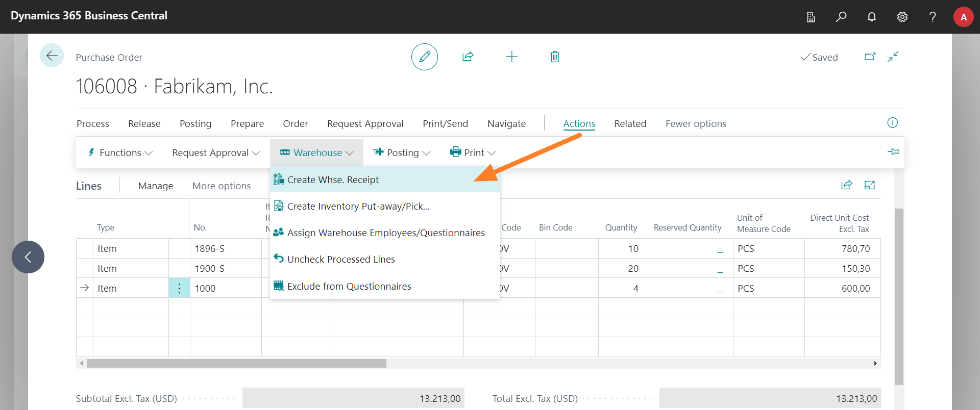Open the company information building icon

(x=811, y=17)
